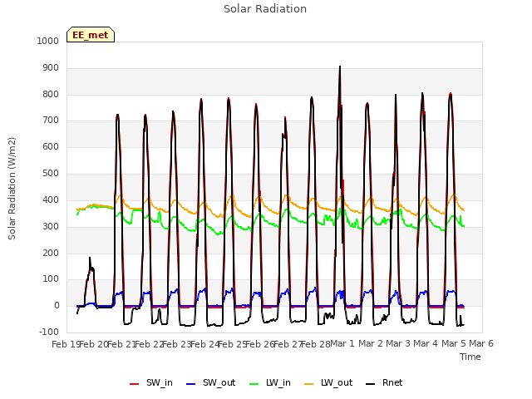Click the -100 y-axis tick label

coord(49,332)
